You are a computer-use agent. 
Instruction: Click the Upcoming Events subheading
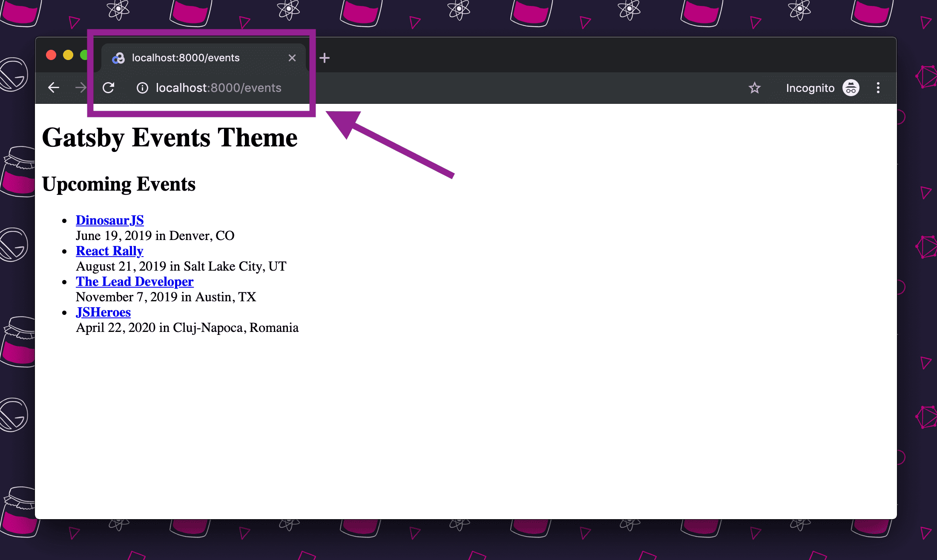[118, 184]
